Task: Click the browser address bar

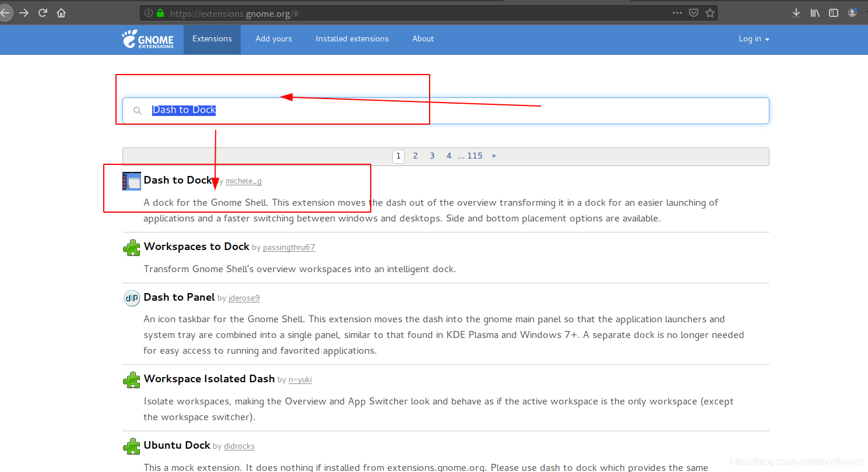Action: [x=428, y=13]
